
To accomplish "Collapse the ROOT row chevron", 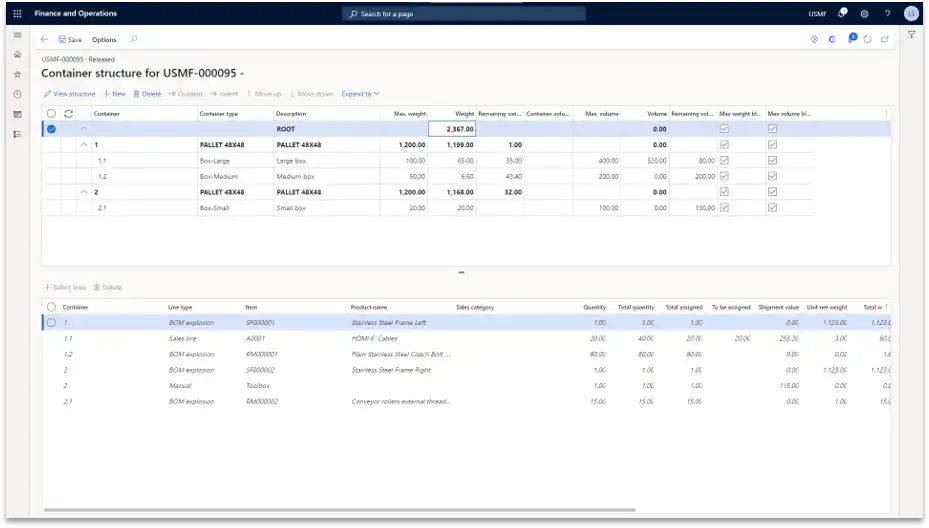I will pyautogui.click(x=84, y=129).
